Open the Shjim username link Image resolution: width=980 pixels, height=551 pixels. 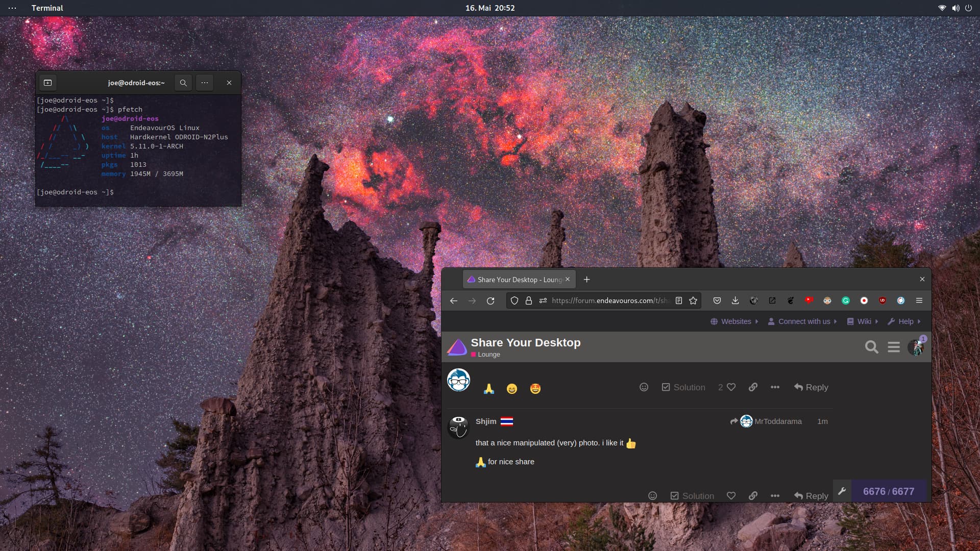pyautogui.click(x=486, y=421)
